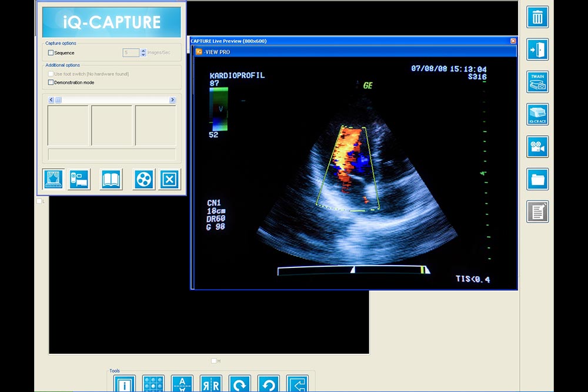Click the dot grid tool
588x392 pixels.
153,383
